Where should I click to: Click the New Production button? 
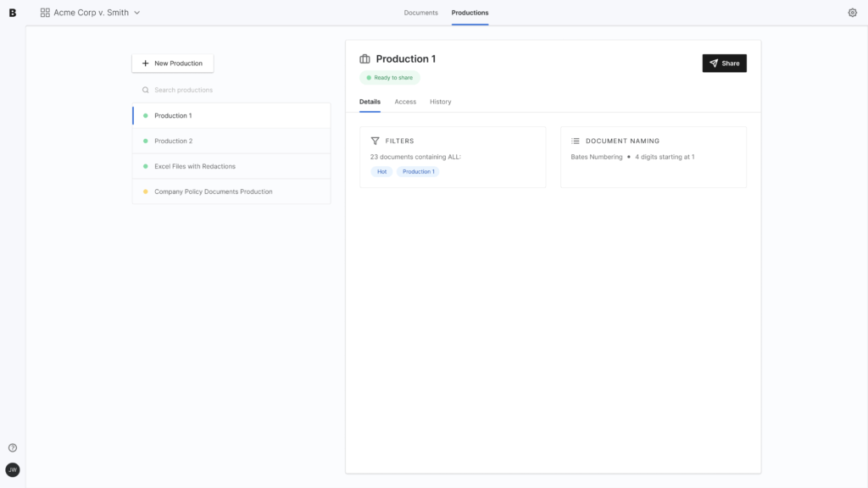pos(173,63)
